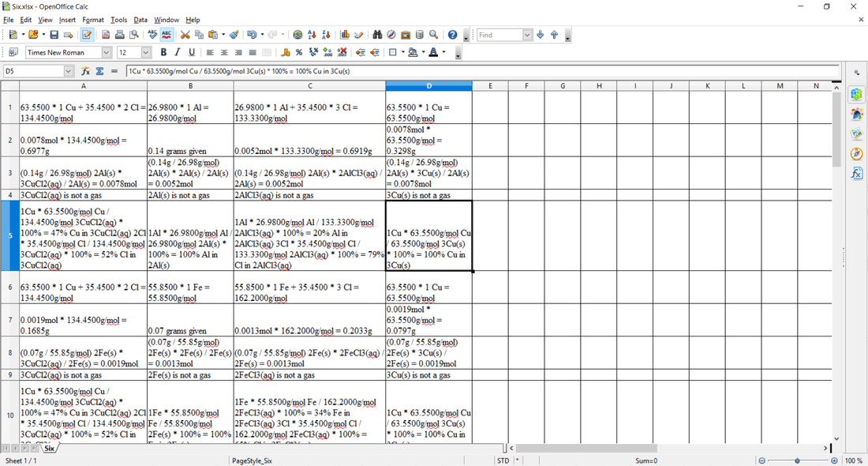The height and width of the screenshot is (466, 868).
Task: Expand the Times New Roman font dropdown
Action: click(107, 52)
